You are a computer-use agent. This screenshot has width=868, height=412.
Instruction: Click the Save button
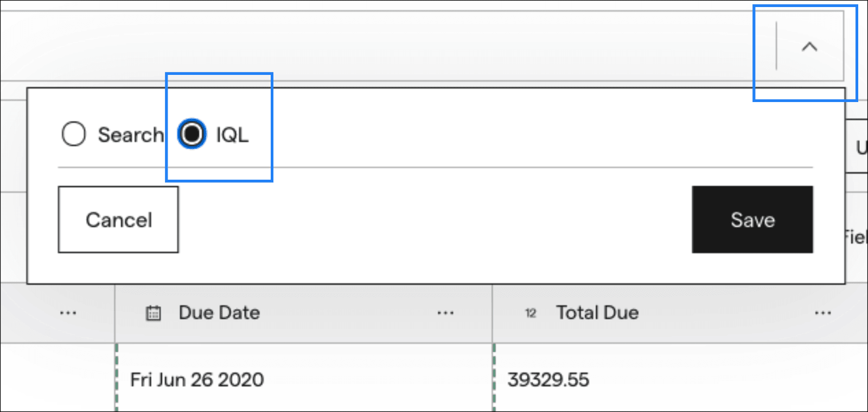(x=752, y=220)
